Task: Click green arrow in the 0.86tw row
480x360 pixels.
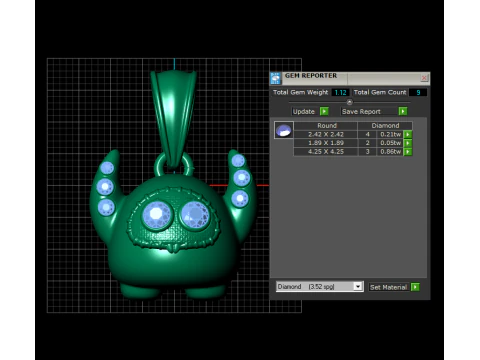Action: [x=408, y=152]
